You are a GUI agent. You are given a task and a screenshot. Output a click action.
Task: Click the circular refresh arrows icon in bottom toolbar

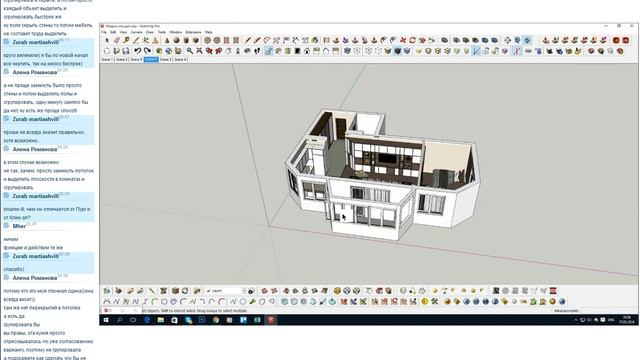185,291
